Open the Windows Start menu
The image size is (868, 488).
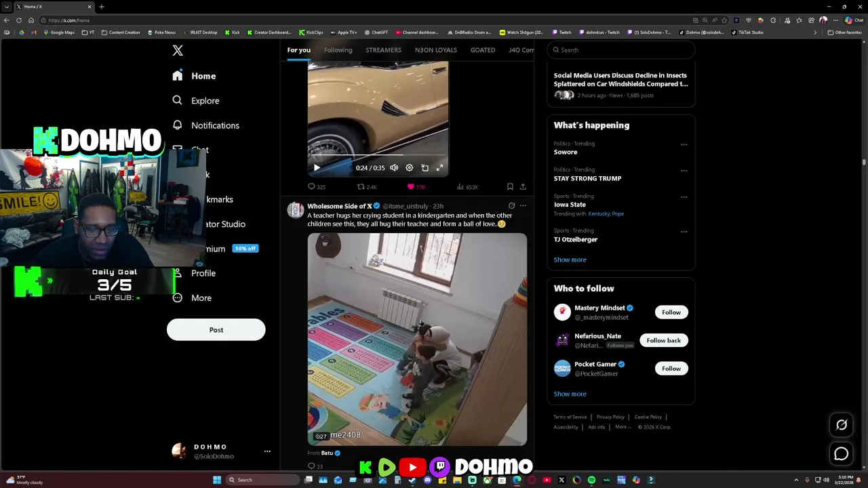click(217, 480)
